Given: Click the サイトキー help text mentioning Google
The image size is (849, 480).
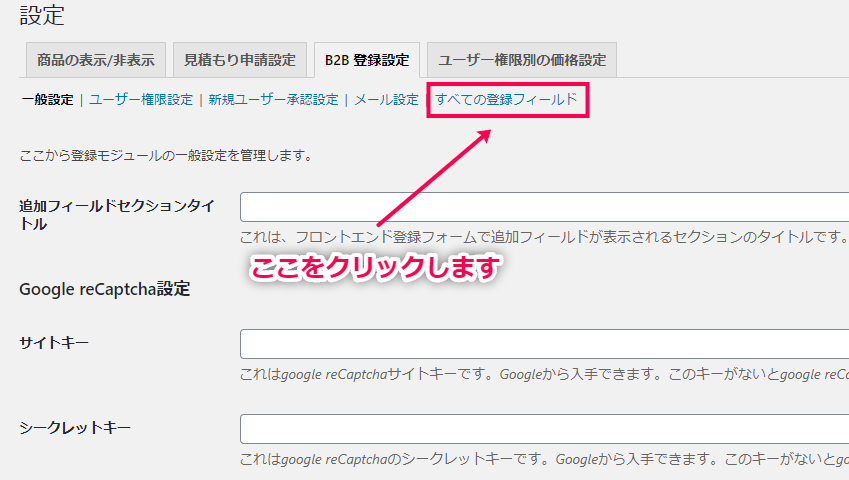Looking at the screenshot, I should pos(544,374).
